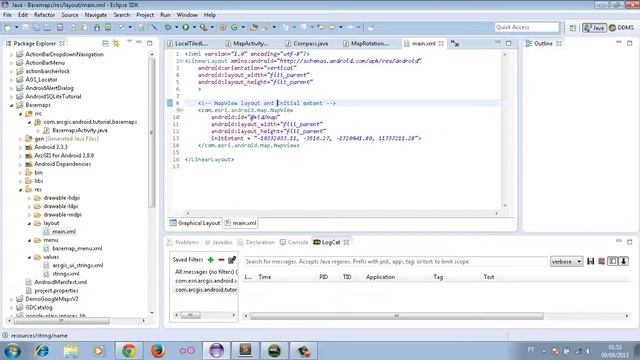The width and height of the screenshot is (640, 360).
Task: Collapse the res folder
Action: pyautogui.click(x=20, y=189)
